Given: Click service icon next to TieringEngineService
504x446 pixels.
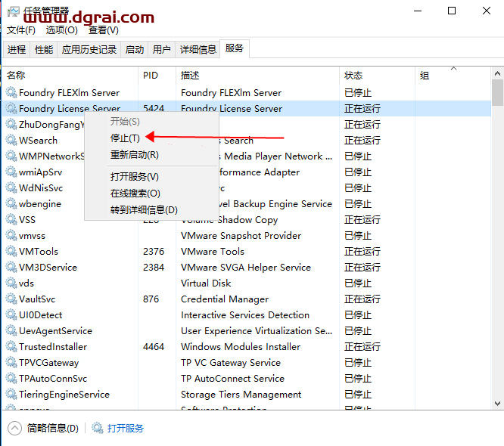Looking at the screenshot, I should pyautogui.click(x=11, y=395).
